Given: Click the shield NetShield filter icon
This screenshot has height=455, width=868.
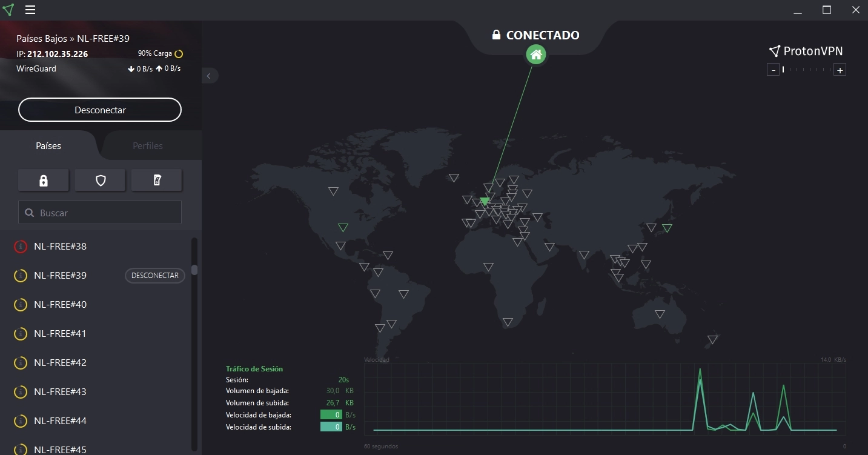Looking at the screenshot, I should [x=99, y=180].
